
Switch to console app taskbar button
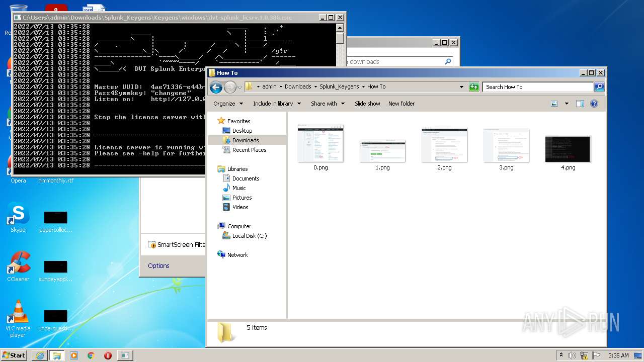pyautogui.click(x=124, y=355)
